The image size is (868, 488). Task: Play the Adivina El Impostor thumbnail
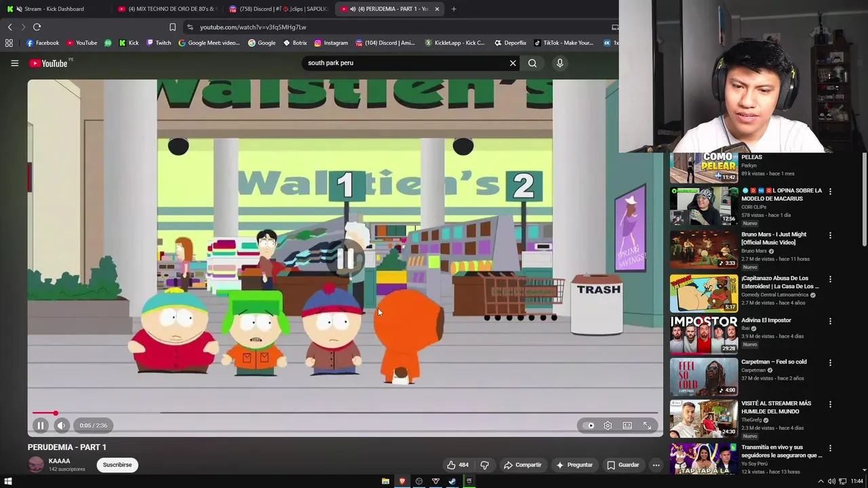pos(704,334)
